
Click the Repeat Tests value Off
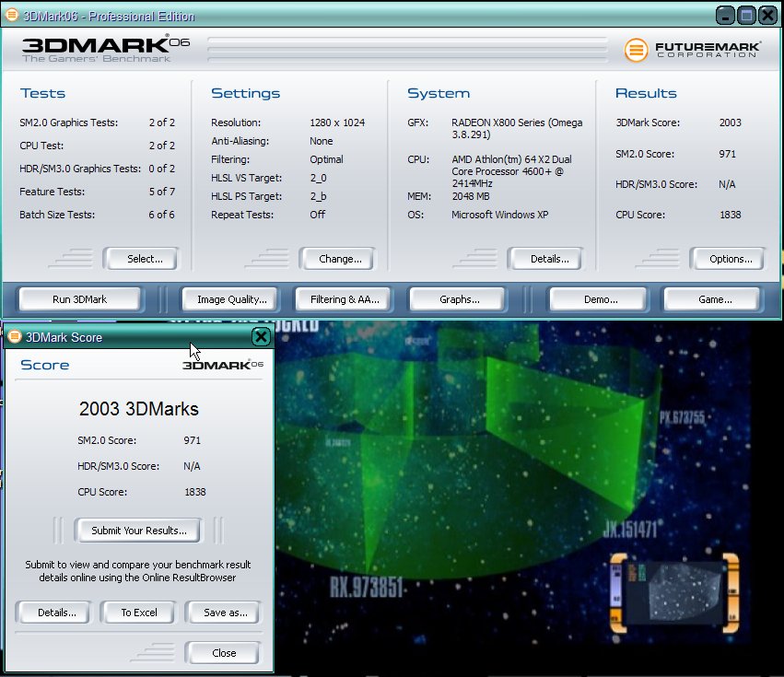[317, 215]
